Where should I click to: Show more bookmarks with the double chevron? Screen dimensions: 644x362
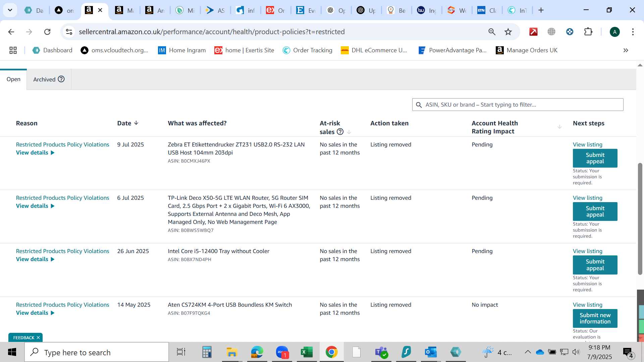tap(626, 50)
